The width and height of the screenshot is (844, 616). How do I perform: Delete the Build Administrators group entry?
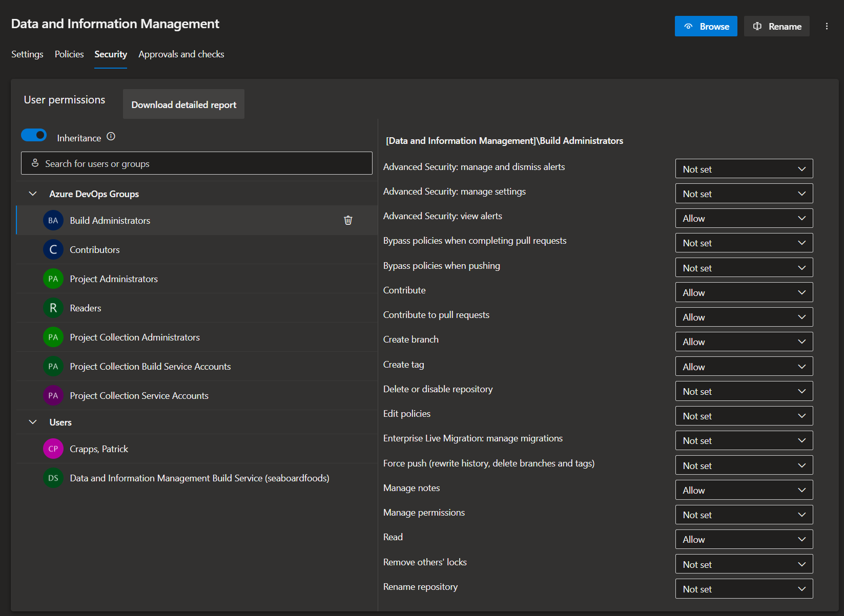[348, 220]
